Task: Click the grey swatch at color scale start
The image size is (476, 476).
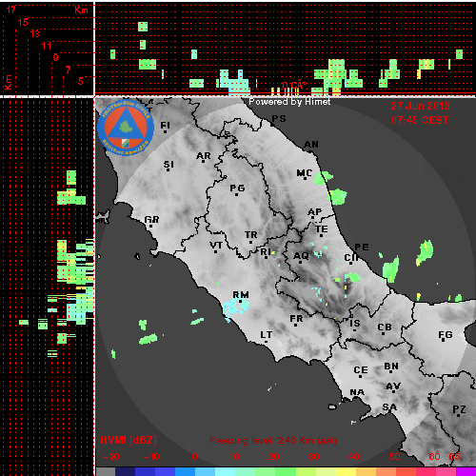Action: (x=106, y=471)
